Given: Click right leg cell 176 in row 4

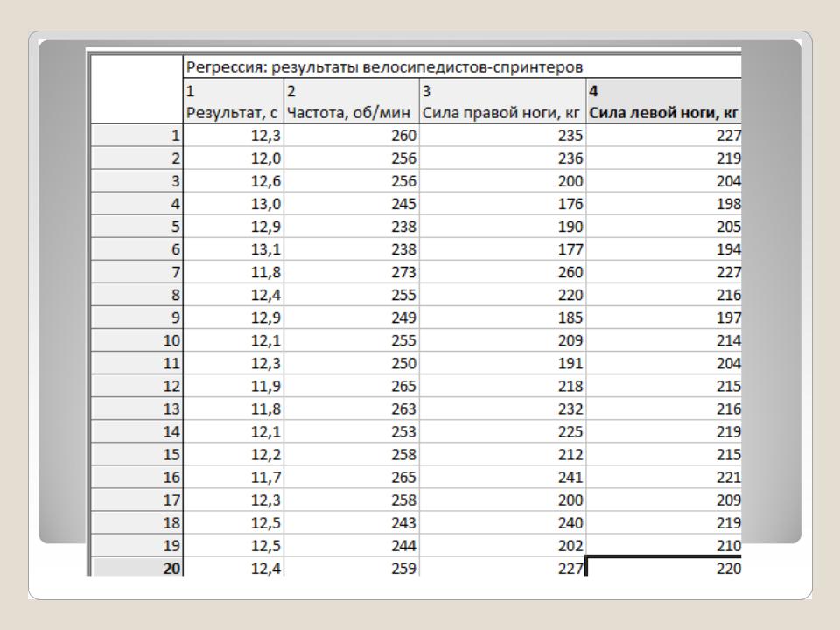Looking at the screenshot, I should pyautogui.click(x=503, y=204).
